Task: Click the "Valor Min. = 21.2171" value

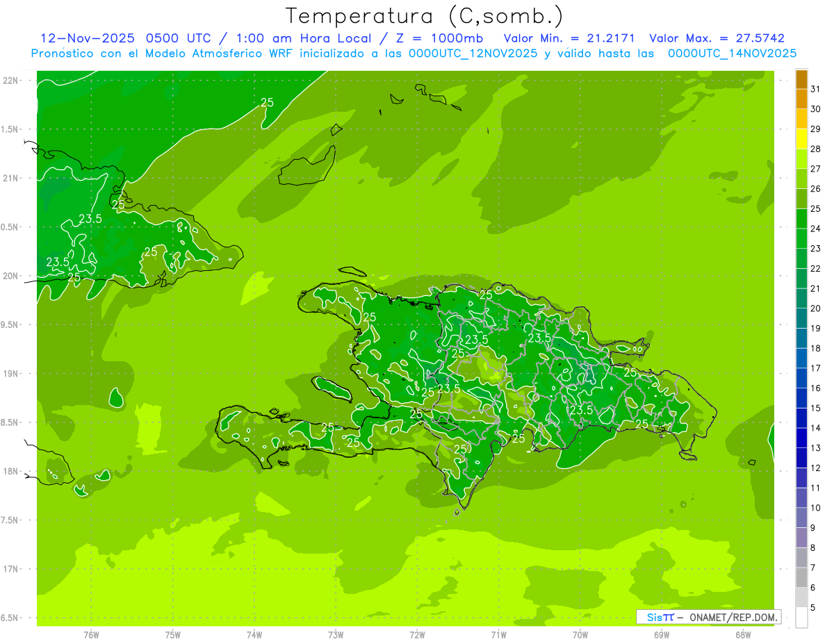Action: (x=569, y=38)
